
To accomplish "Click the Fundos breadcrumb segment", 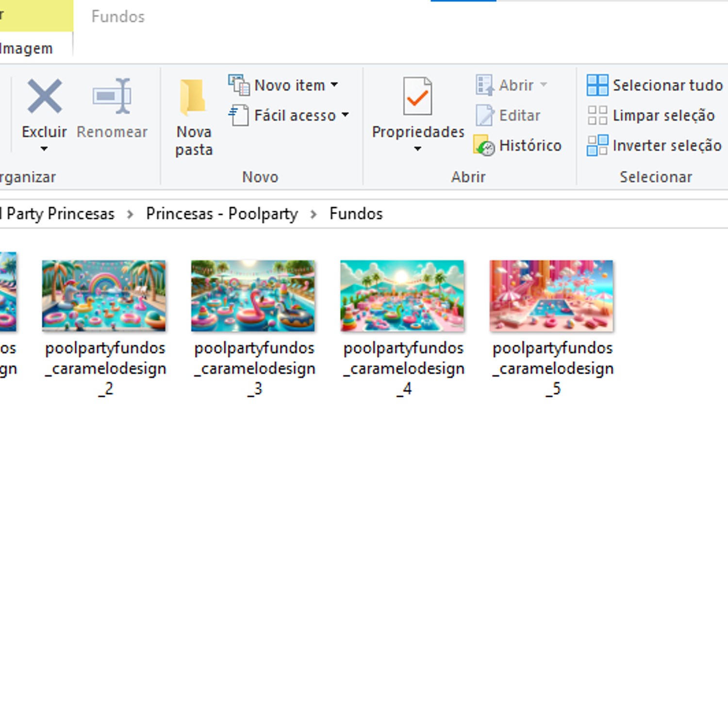I will tap(356, 214).
